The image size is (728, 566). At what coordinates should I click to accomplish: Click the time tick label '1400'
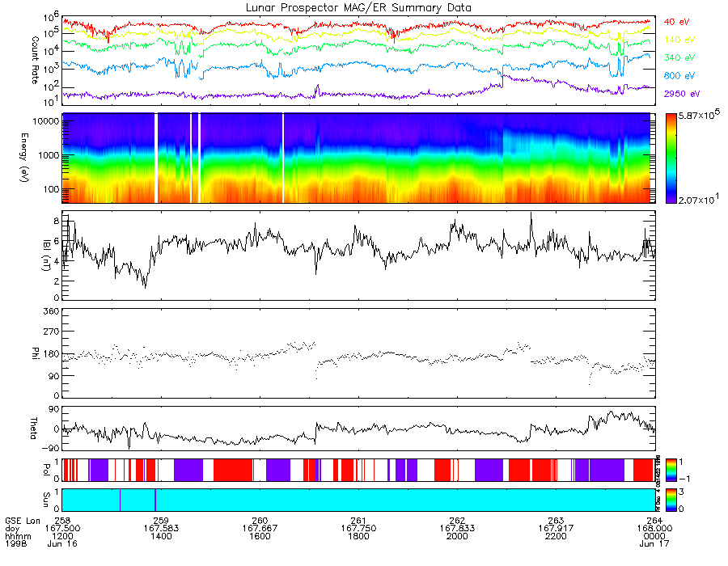pos(161,536)
